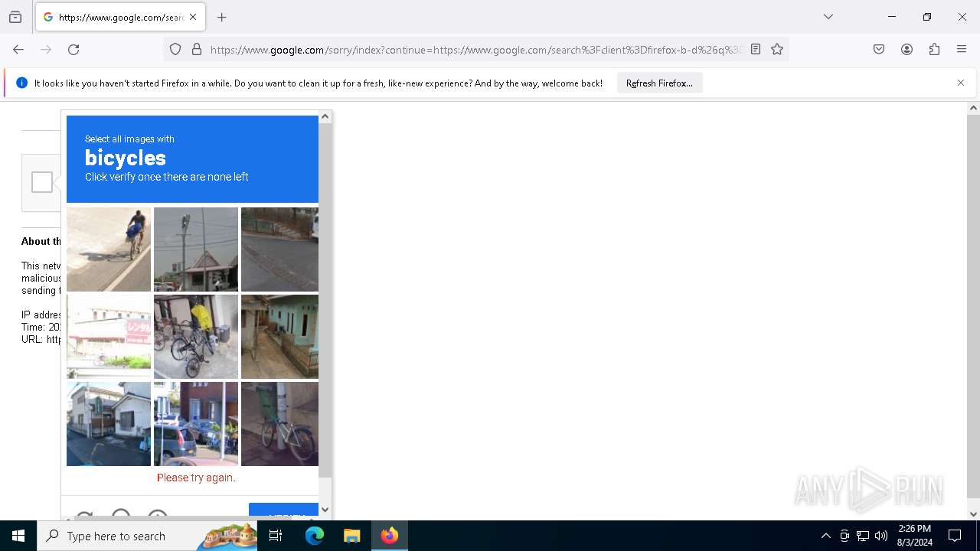The image size is (980, 551).
Task: View site security padlock info
Action: [197, 49]
